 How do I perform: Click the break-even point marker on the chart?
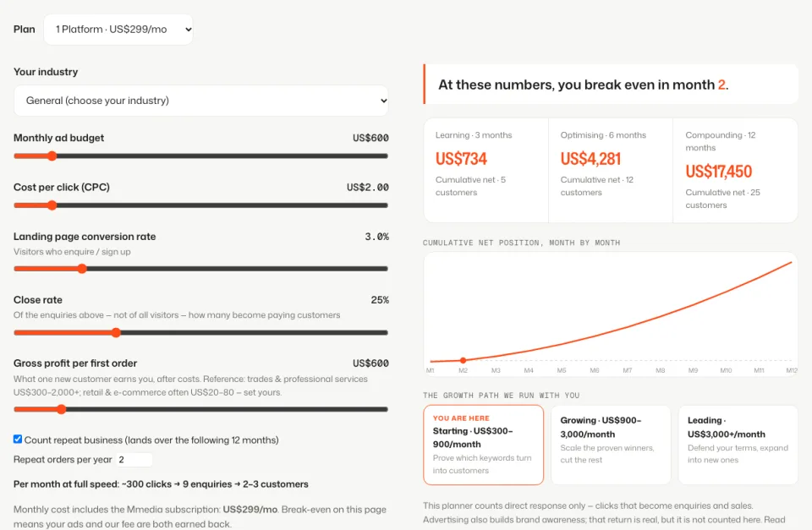(463, 360)
